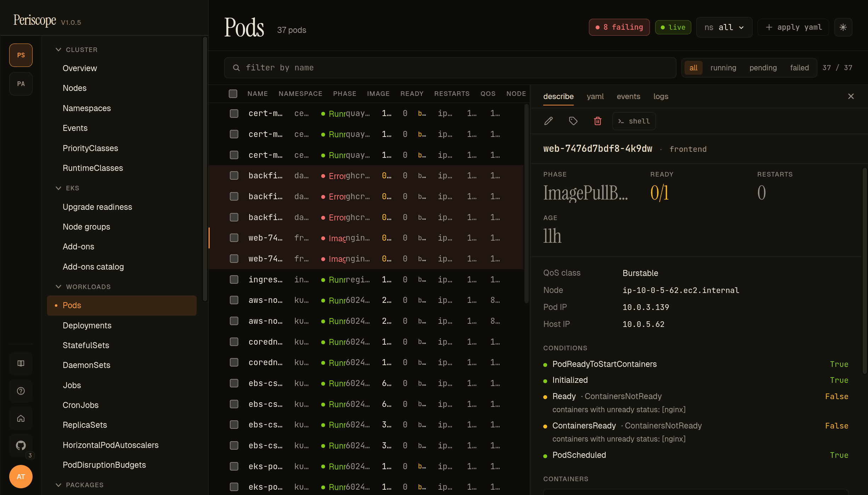Collapse the WORKLOADS section
This screenshot has width=868, height=495.
point(83,287)
